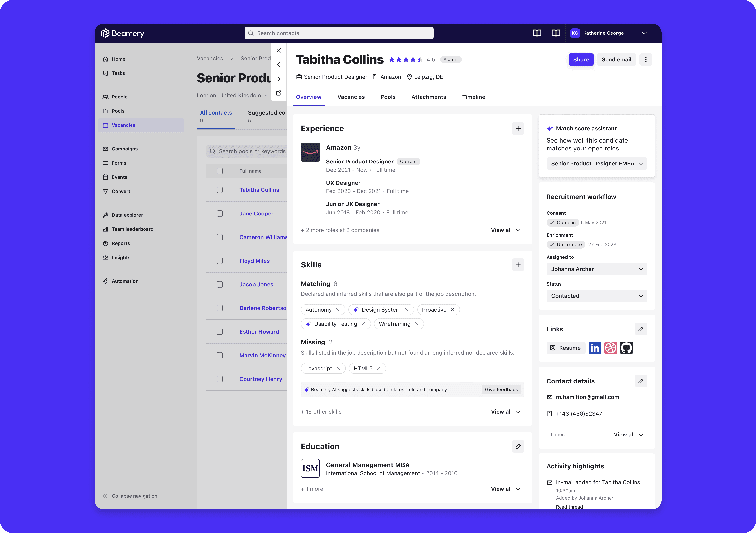The image size is (756, 533).
Task: Click the Share button
Action: point(581,60)
